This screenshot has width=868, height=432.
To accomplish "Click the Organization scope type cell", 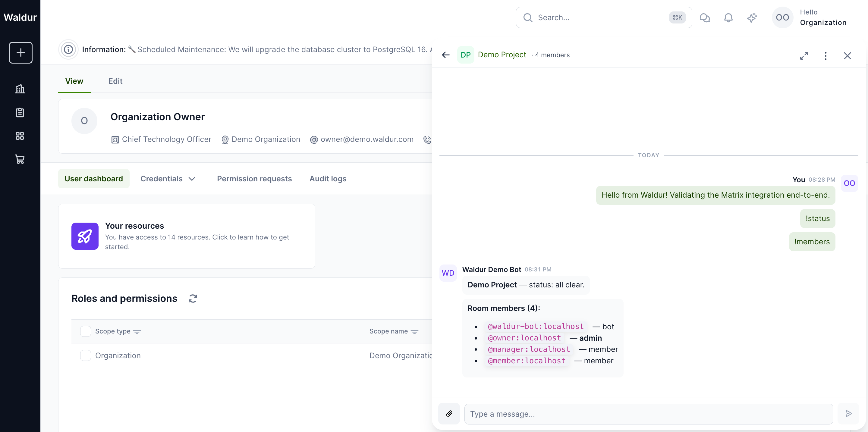I will point(118,355).
